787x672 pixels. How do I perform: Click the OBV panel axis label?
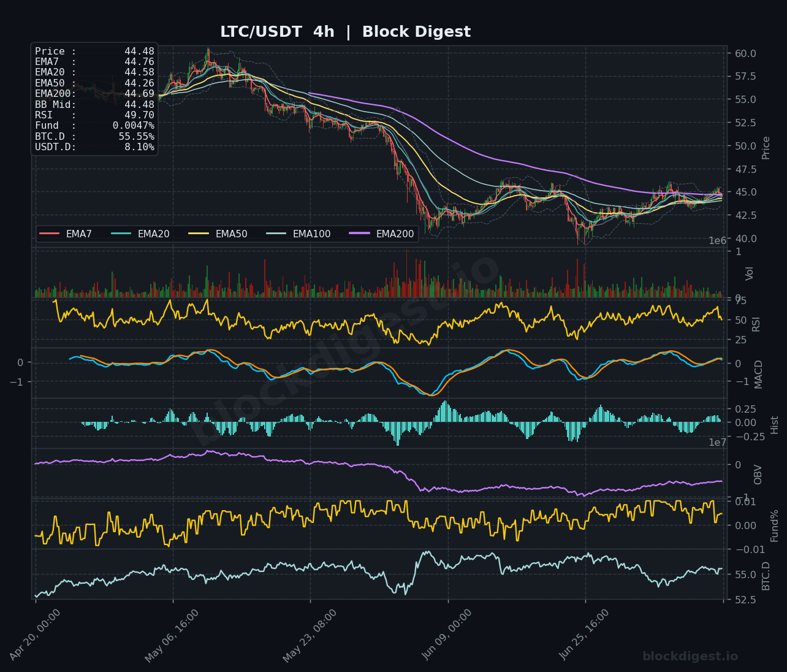758,475
